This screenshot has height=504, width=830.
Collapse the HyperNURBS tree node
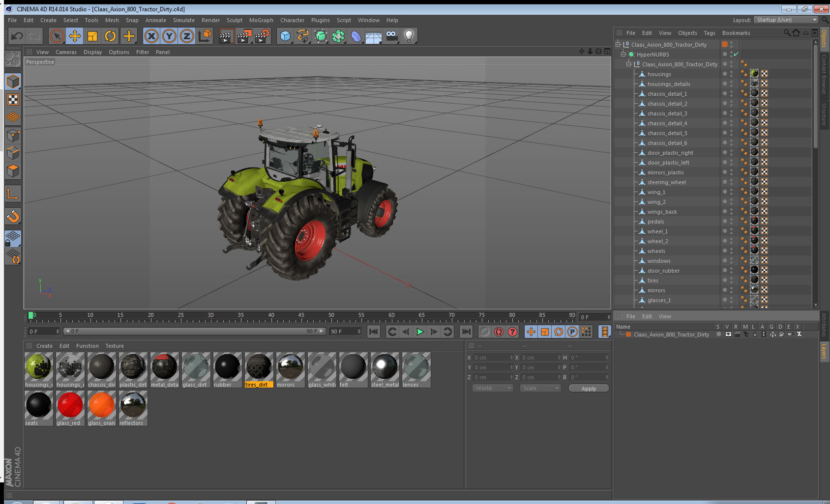(623, 55)
